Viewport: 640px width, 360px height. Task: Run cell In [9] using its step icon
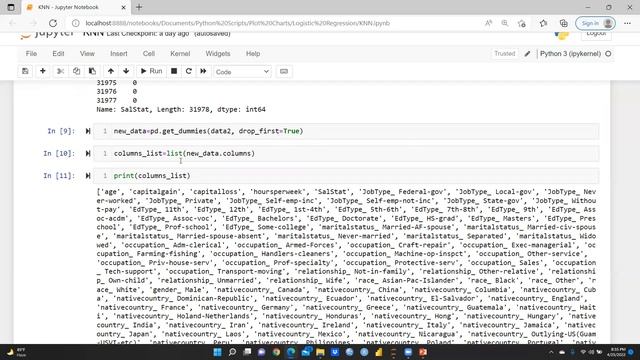coord(88,131)
